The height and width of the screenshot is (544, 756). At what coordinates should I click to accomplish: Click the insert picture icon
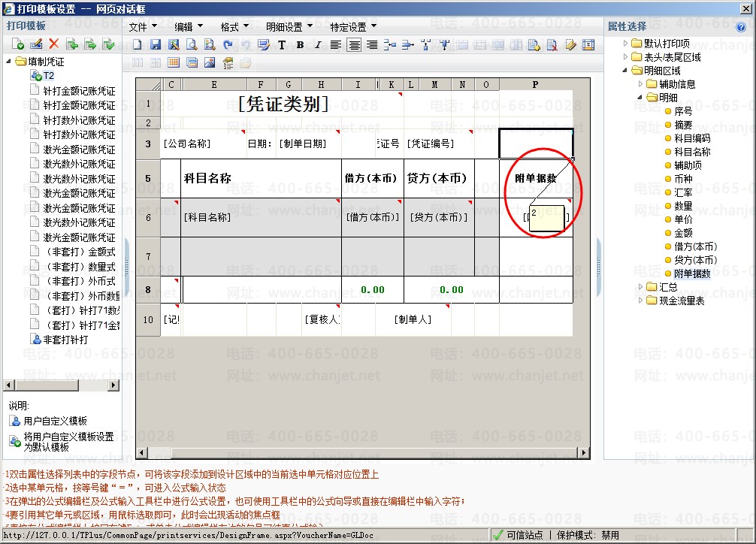pos(210,62)
